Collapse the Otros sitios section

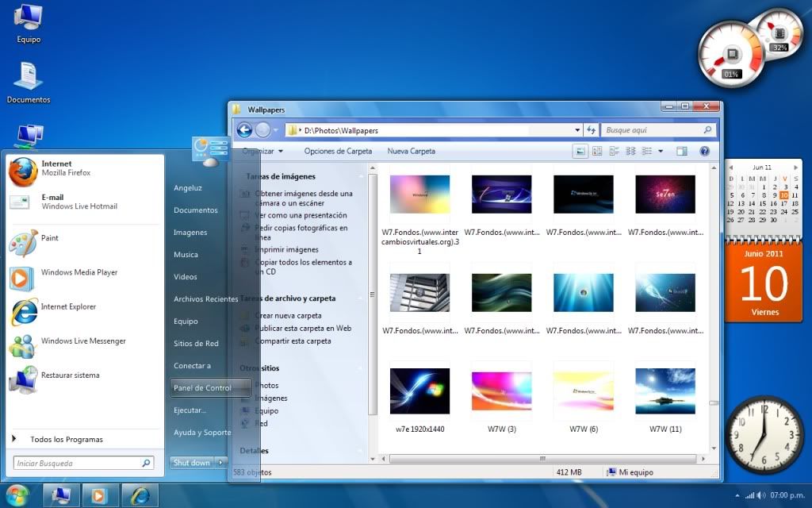360,368
